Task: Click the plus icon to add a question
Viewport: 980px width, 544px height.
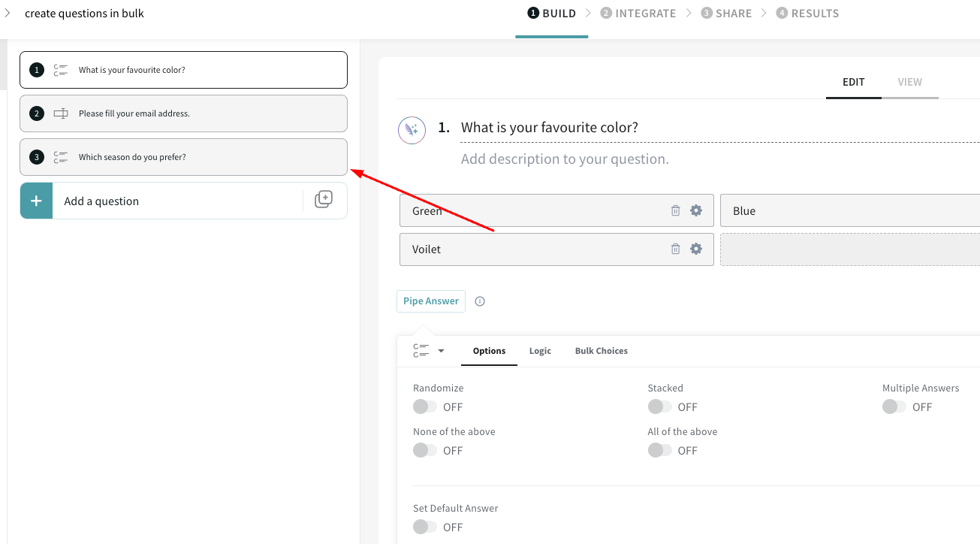Action: [x=35, y=201]
